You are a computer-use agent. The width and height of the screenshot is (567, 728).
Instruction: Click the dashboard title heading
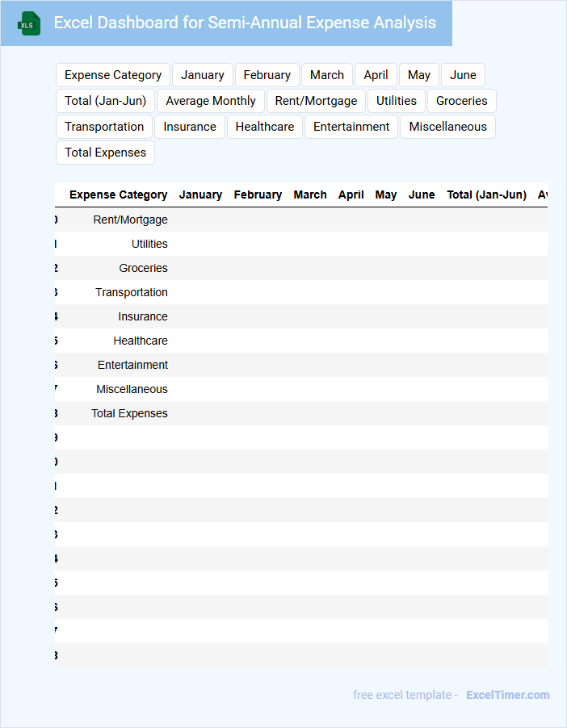click(x=245, y=23)
